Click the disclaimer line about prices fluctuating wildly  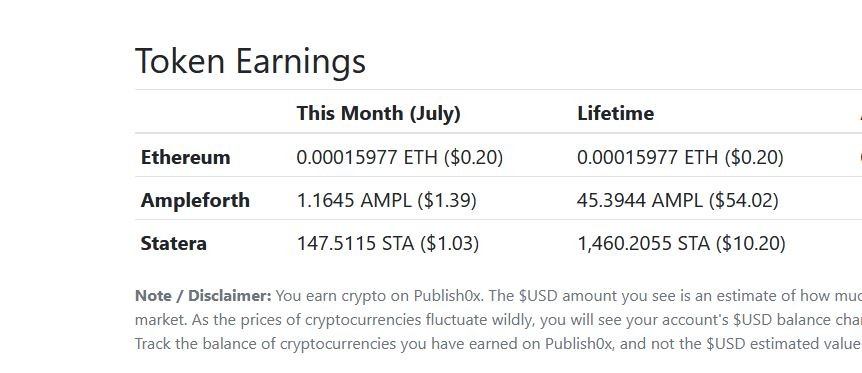(x=498, y=320)
